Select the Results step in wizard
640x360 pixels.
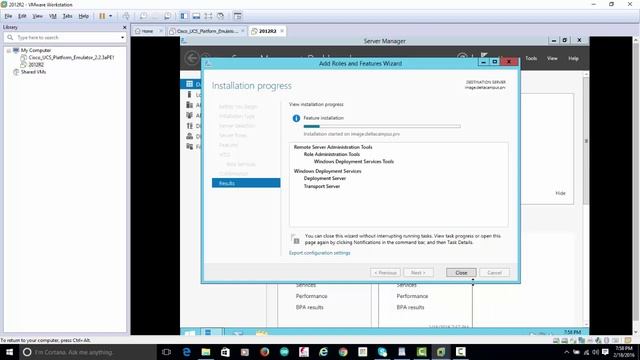(246, 183)
